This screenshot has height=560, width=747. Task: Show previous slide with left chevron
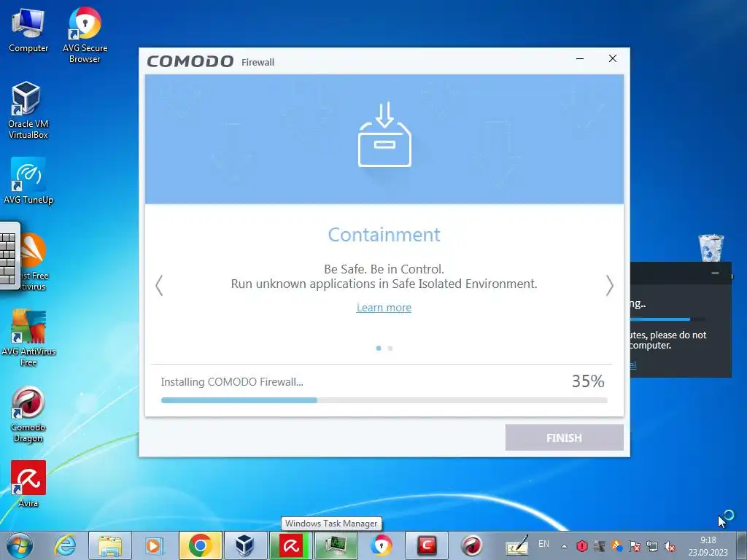click(x=159, y=285)
